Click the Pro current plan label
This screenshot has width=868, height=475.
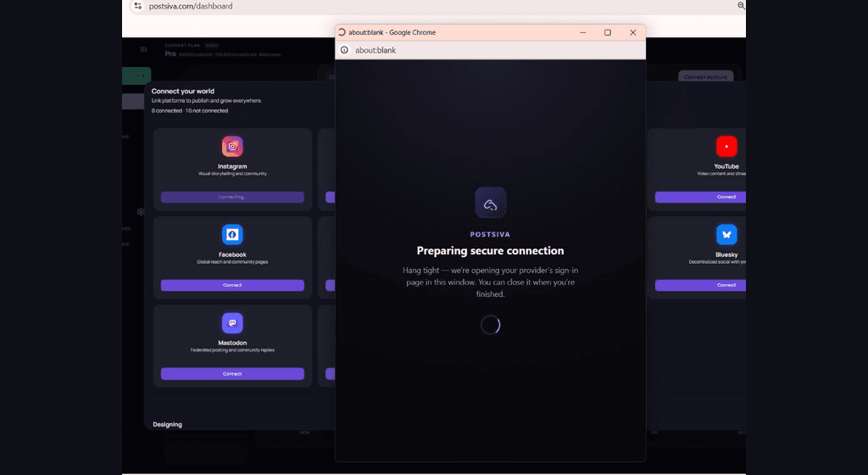(x=170, y=53)
